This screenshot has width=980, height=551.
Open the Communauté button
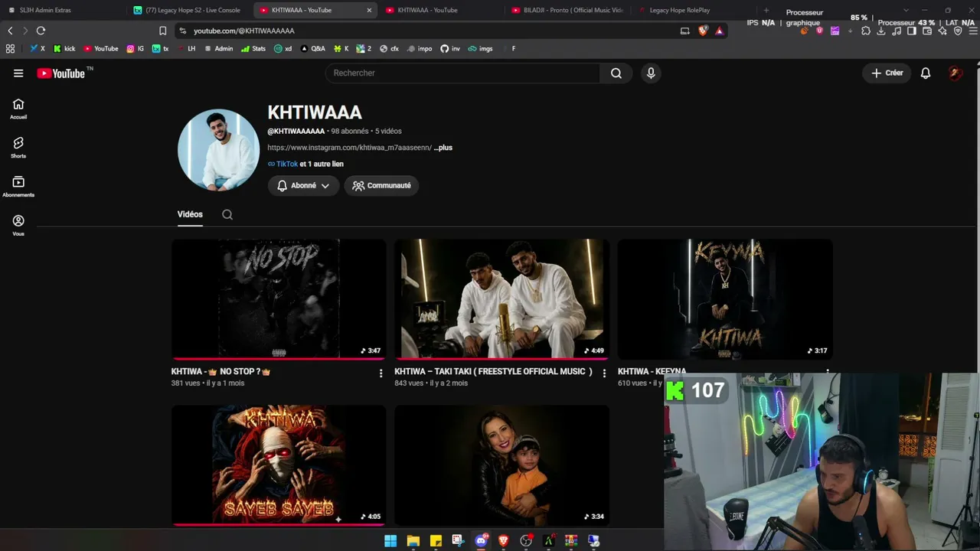[381, 186]
